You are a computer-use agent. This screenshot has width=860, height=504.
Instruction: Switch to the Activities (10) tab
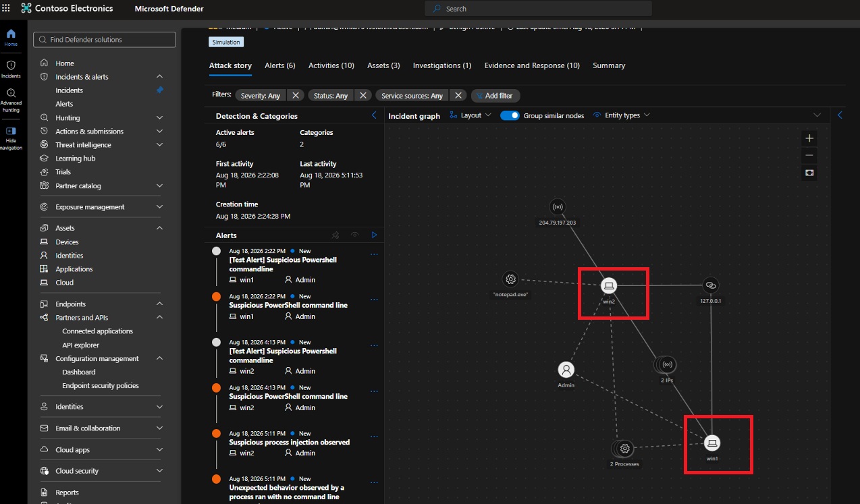[331, 65]
